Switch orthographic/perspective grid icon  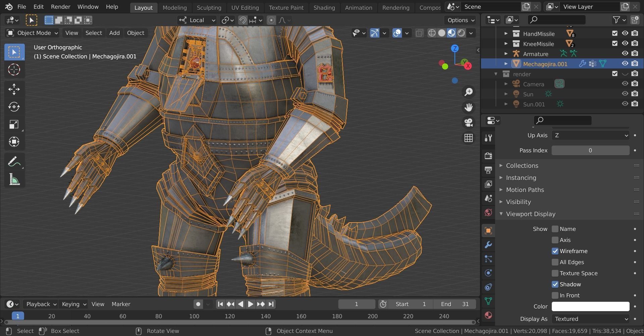tap(469, 138)
